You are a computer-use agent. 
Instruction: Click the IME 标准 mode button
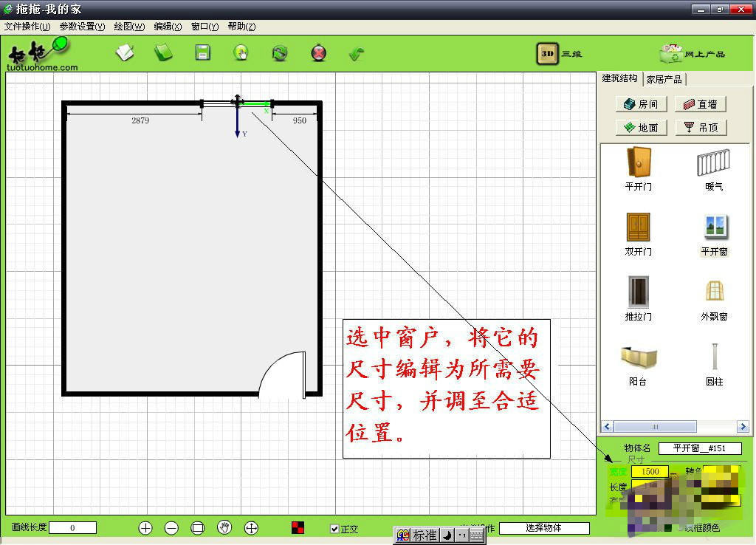click(425, 535)
